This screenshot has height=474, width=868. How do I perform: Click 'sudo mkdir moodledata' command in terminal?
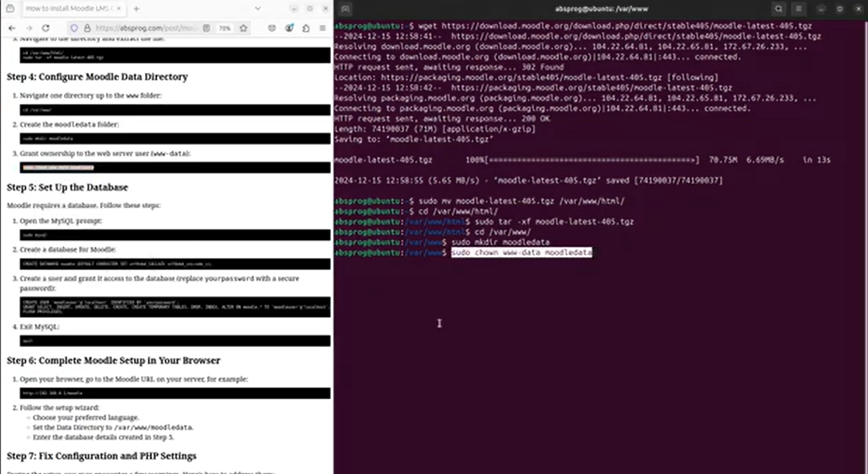coord(500,242)
